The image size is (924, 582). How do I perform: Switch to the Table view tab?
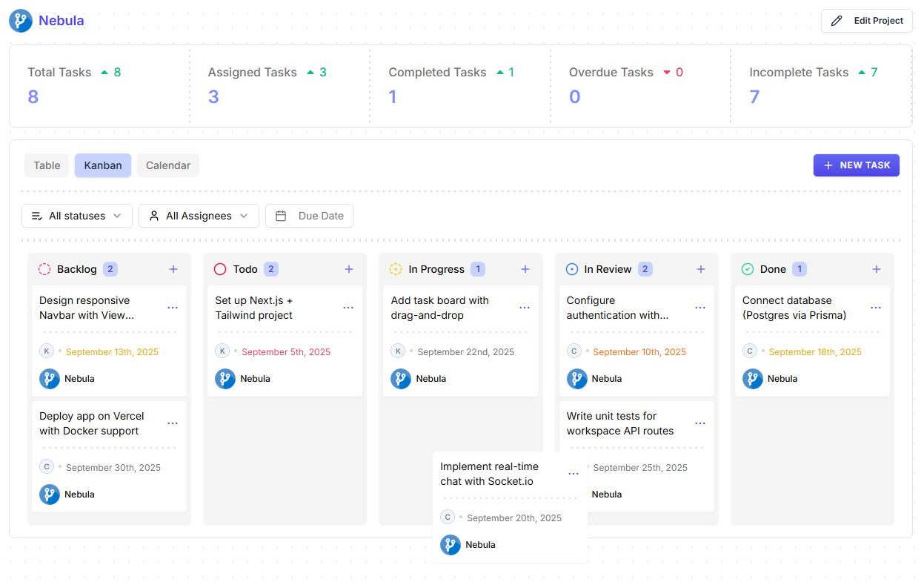(x=47, y=165)
